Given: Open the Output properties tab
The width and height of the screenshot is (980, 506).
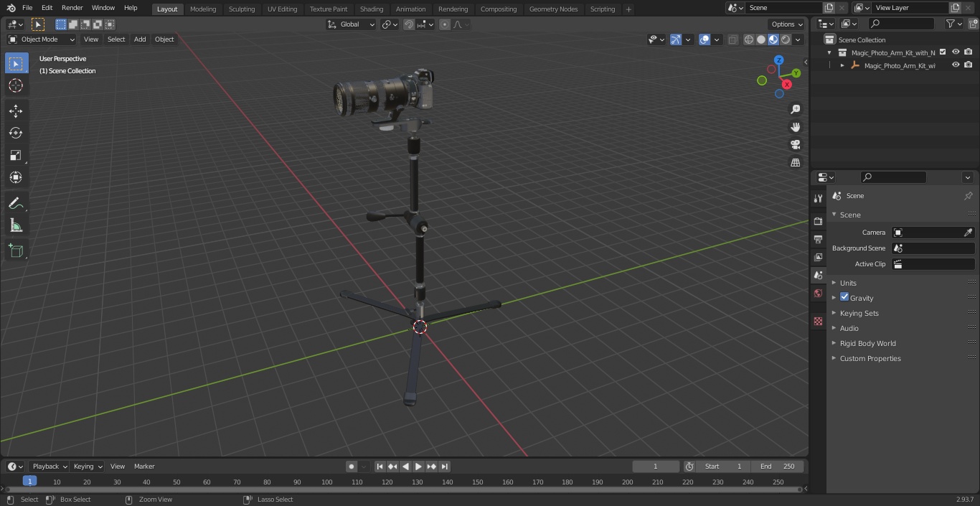Looking at the screenshot, I should (818, 239).
